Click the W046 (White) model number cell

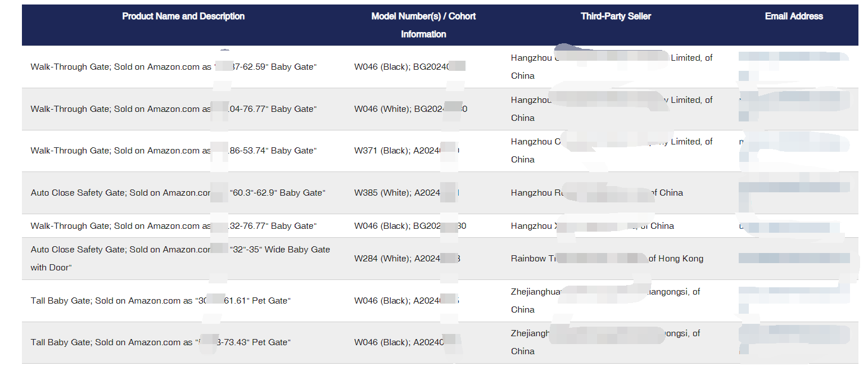pos(411,109)
